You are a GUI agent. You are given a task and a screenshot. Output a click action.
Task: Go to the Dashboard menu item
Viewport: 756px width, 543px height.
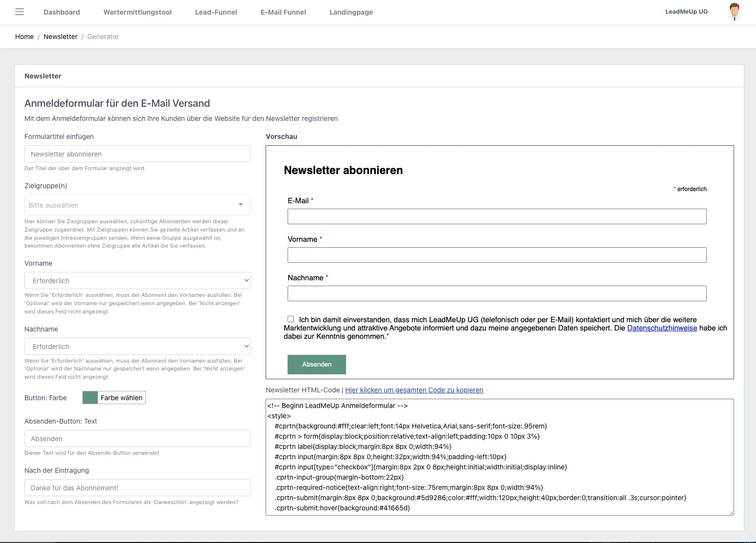tap(61, 12)
